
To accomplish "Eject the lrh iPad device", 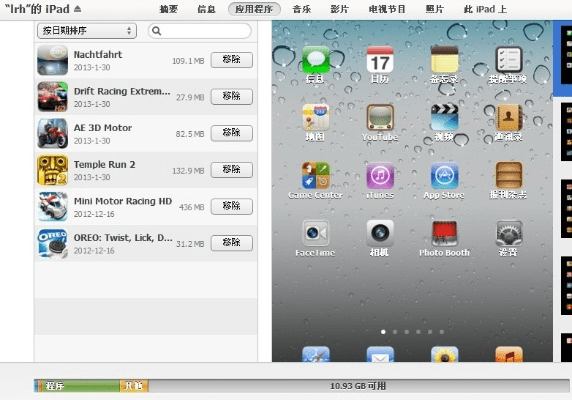I will click(77, 9).
